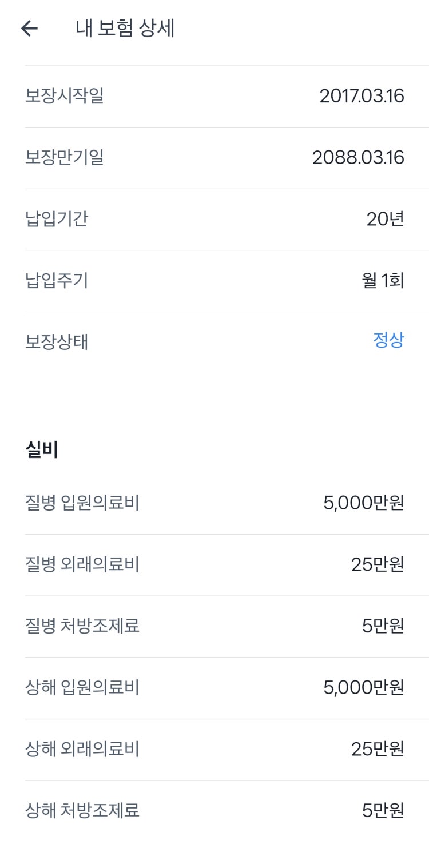Click the 20년 payment period value
Image resolution: width=429 pixels, height=868 pixels.
tap(385, 219)
